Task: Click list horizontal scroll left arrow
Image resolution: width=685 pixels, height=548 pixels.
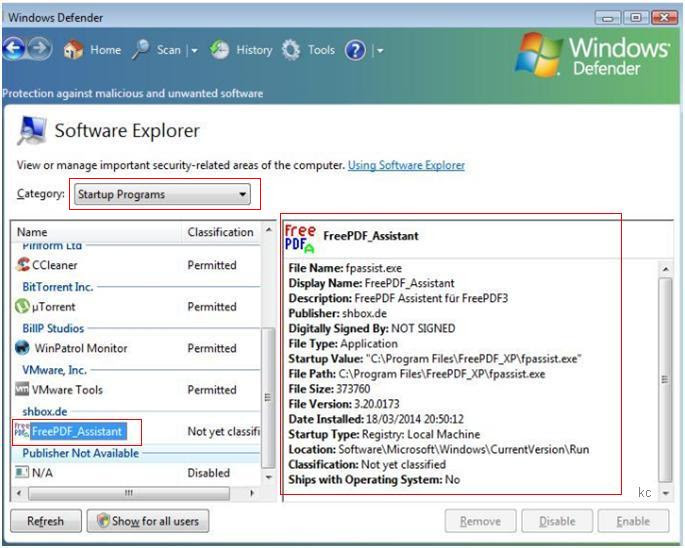Action: click(19, 493)
